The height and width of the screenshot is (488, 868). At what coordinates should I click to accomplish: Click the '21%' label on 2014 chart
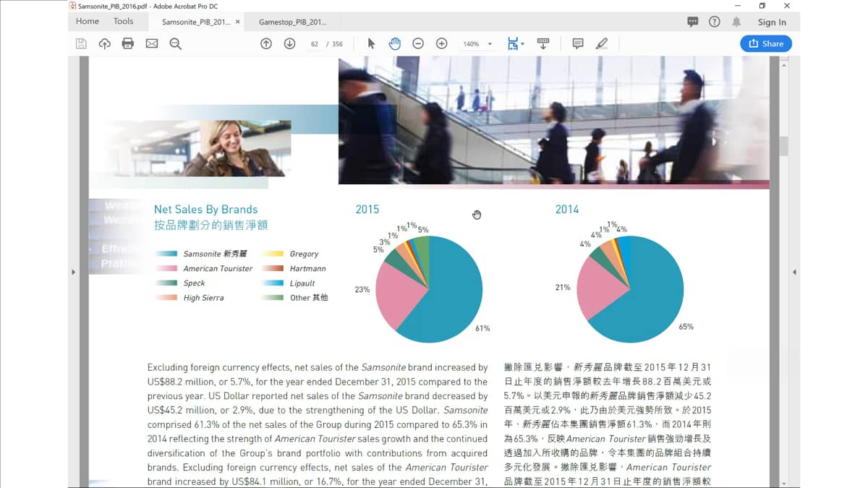[563, 288]
